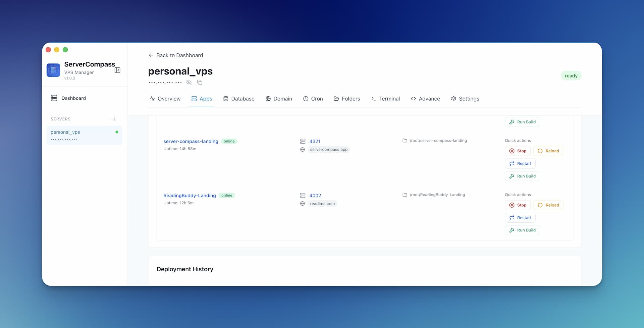Toggle server IP address visibility eye icon

point(189,82)
